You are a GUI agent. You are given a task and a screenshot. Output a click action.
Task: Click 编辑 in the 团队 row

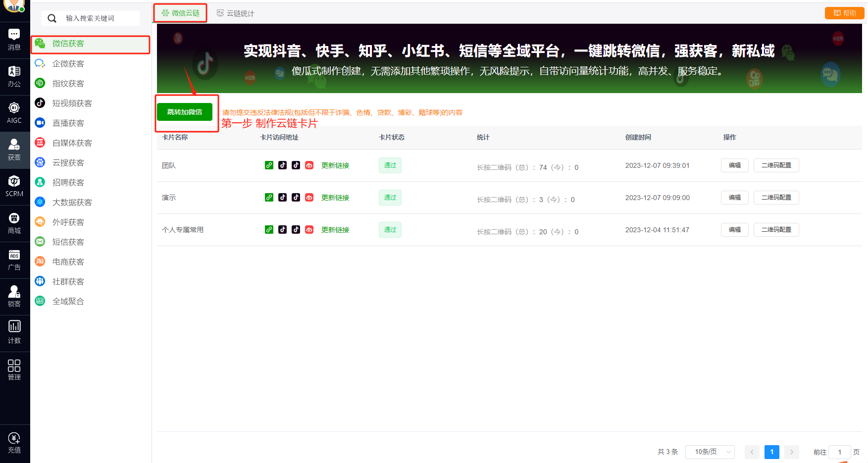[x=735, y=165]
